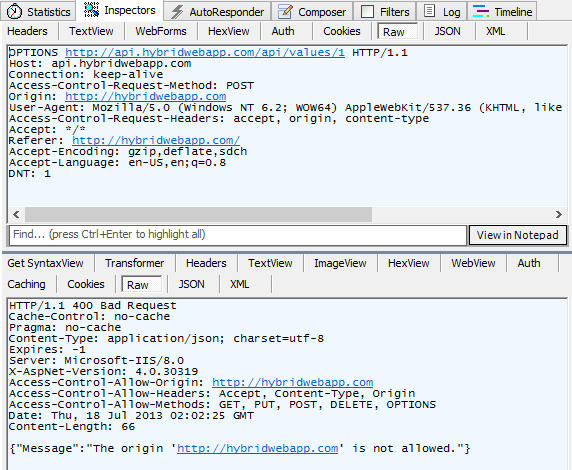Open the link inside the JSON Message

[258, 449]
